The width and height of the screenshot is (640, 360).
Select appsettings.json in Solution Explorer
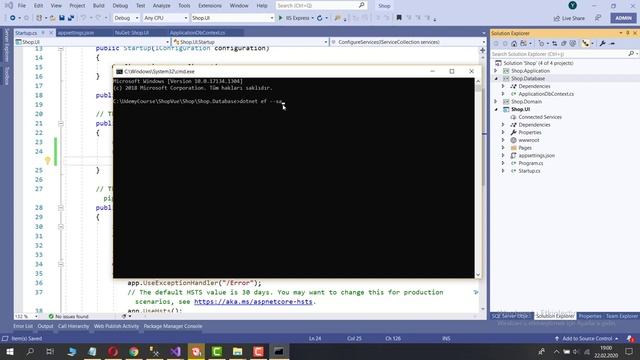coord(536,156)
